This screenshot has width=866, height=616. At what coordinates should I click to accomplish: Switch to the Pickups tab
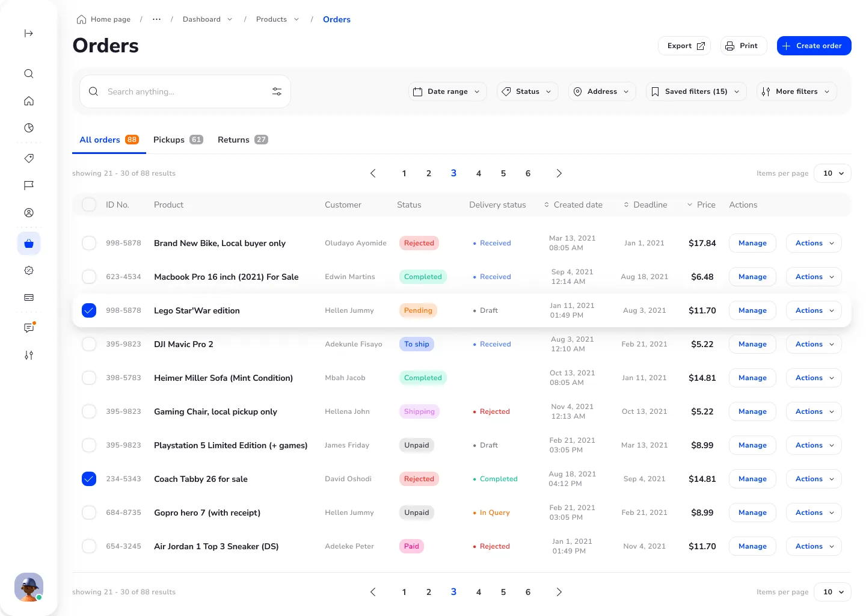coord(177,140)
